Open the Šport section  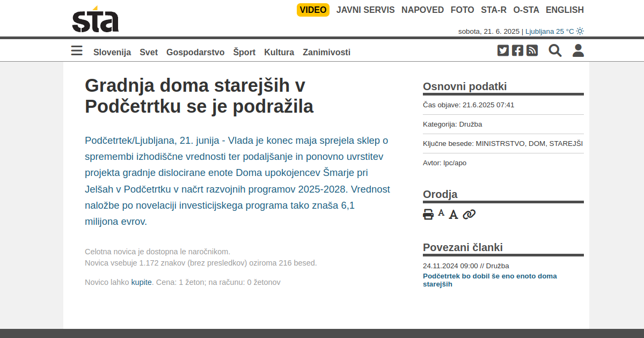244,52
